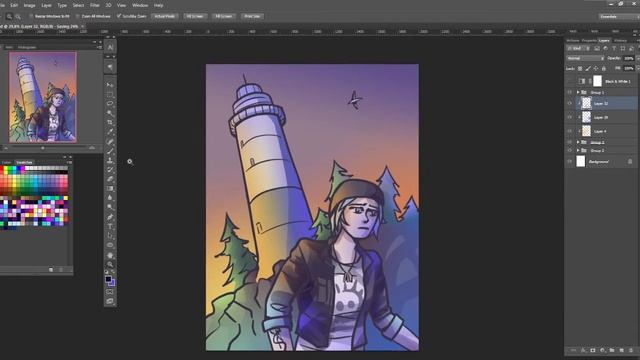This screenshot has width=640, height=360.
Task: Open the Swatches panel options menu
Action: point(69,162)
